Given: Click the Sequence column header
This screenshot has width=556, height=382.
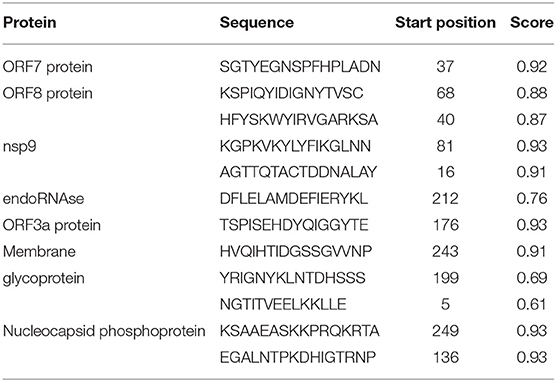Looking at the screenshot, I should click(257, 22).
